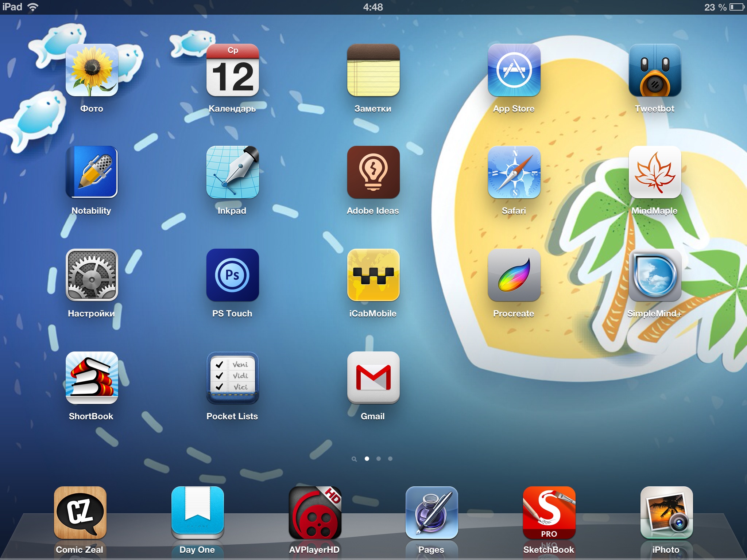Viewport: 747px width, 560px height.
Task: Tap the Wi-Fi status icon
Action: [33, 7]
